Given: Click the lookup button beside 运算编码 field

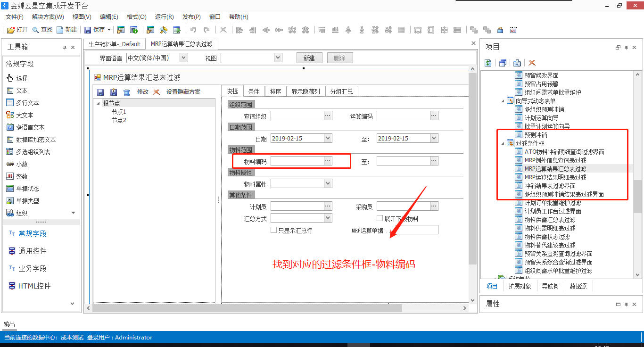Looking at the screenshot, I should (434, 116).
